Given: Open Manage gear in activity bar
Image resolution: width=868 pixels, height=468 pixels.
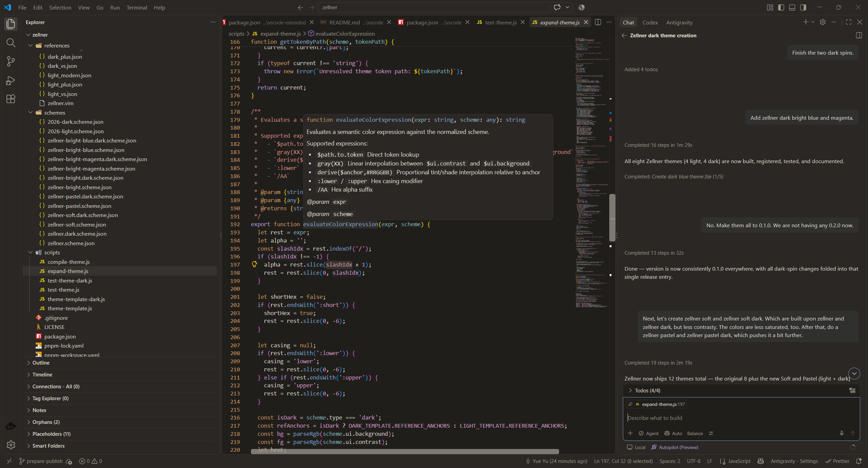Looking at the screenshot, I should click(11, 445).
